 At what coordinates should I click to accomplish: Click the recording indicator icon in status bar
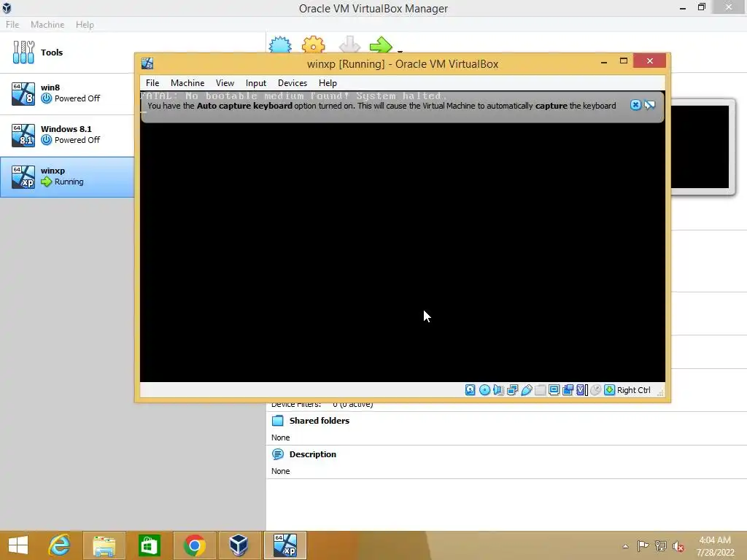(x=568, y=390)
